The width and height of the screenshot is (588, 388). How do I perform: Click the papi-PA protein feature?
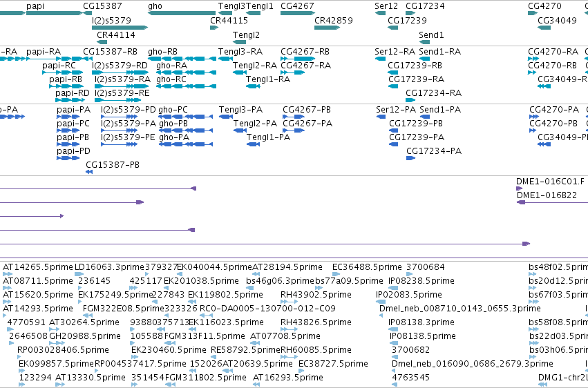[68, 117]
